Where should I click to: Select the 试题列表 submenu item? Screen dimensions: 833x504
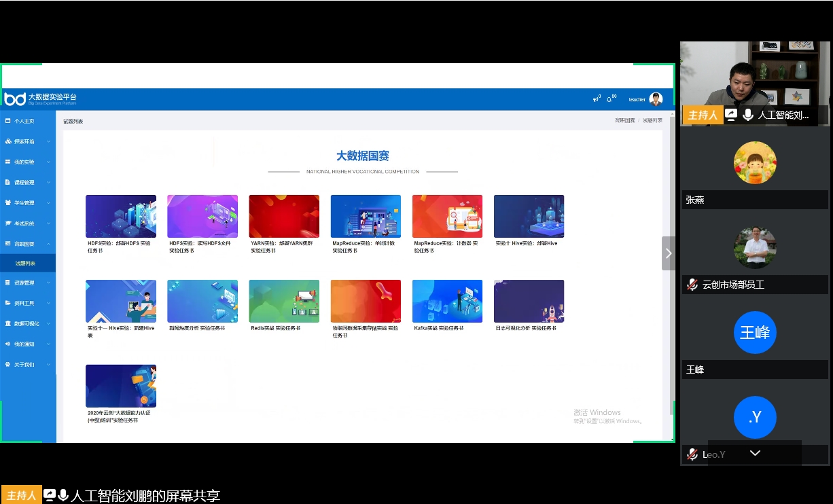point(26,264)
